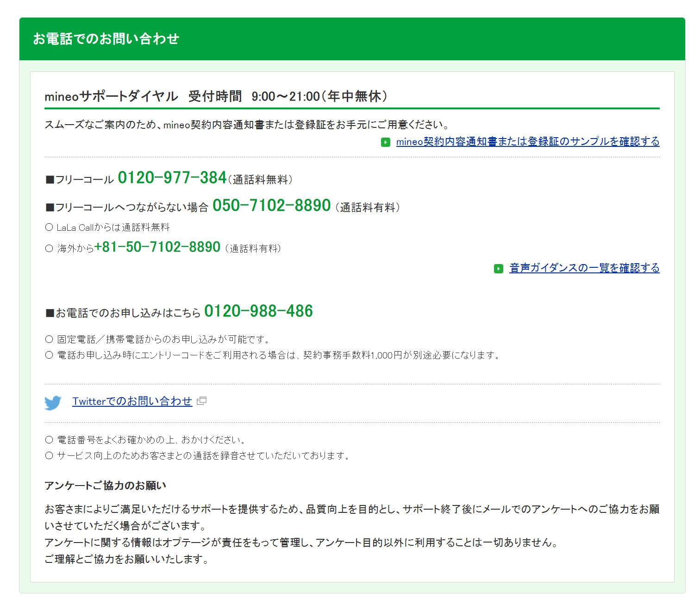Viewport: 700px width, 606px height.
Task: Click green arrow icon beside contract sample link
Action: point(386,142)
